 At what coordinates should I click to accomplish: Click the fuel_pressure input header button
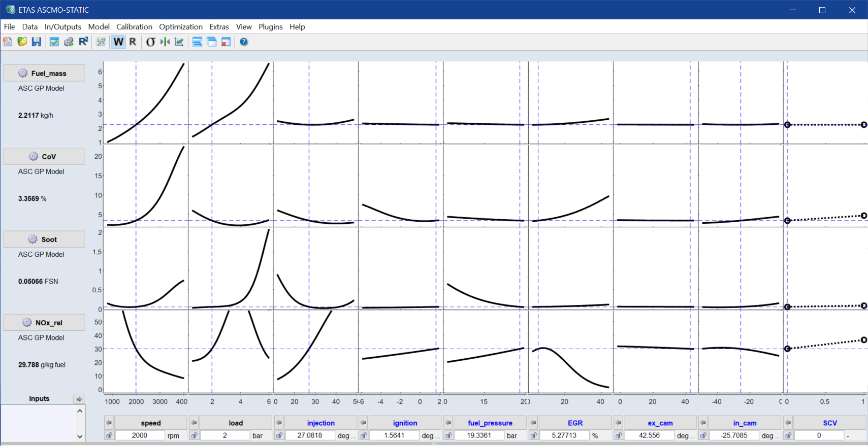pos(490,423)
